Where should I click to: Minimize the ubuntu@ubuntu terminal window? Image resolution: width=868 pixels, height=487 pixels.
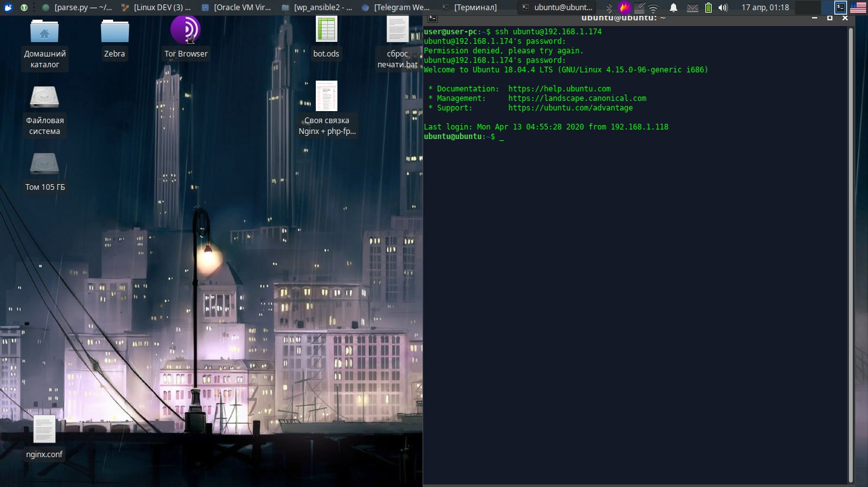814,18
